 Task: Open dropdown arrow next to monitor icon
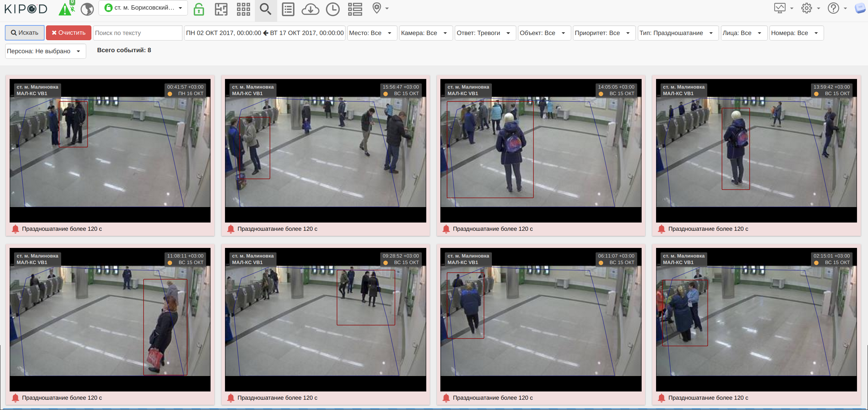click(x=792, y=8)
